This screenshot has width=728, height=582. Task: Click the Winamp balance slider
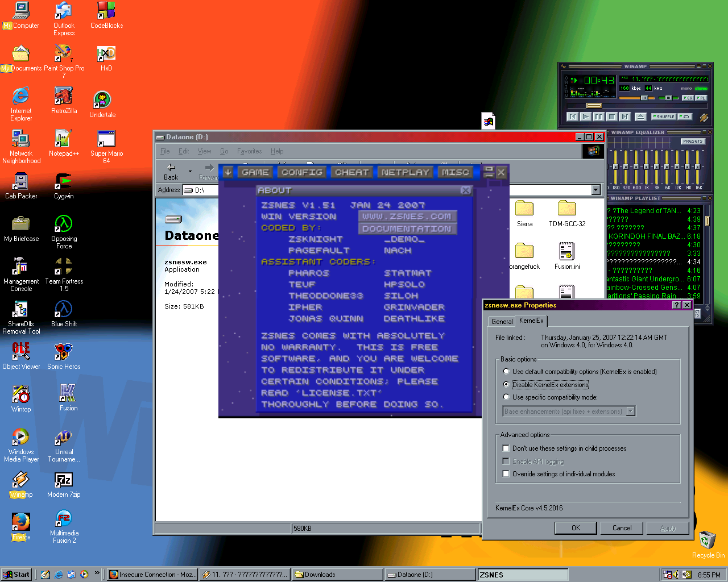pyautogui.click(x=669, y=98)
